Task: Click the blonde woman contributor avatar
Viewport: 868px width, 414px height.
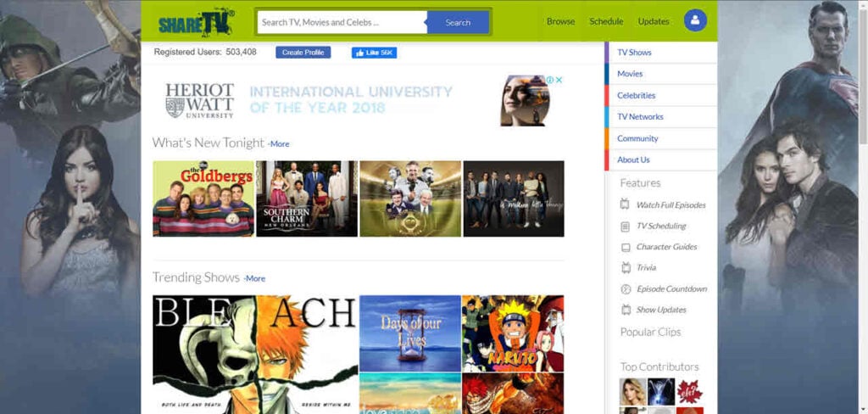Action: point(632,392)
